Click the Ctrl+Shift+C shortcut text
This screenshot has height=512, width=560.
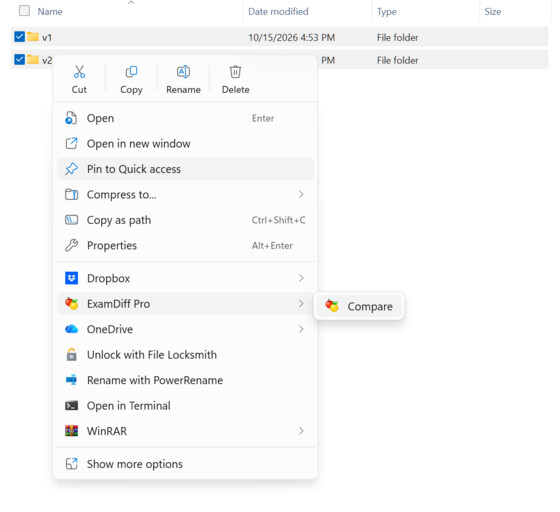tap(279, 220)
